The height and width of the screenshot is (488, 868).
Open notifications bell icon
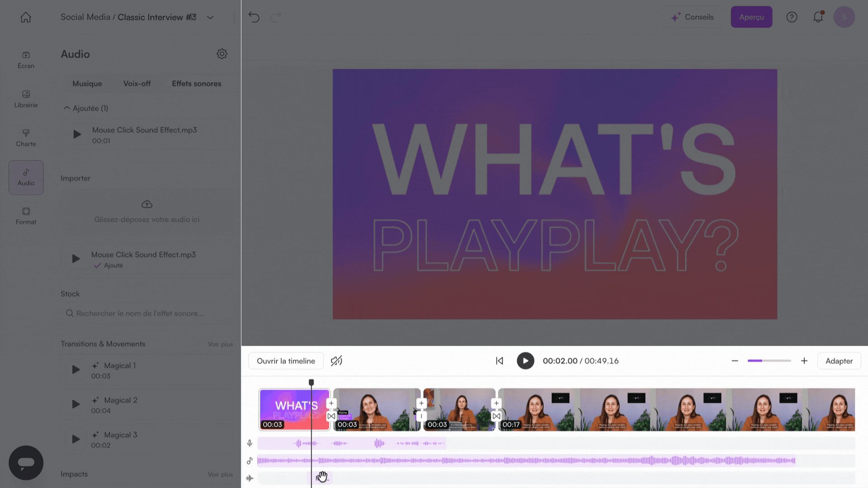818,17
